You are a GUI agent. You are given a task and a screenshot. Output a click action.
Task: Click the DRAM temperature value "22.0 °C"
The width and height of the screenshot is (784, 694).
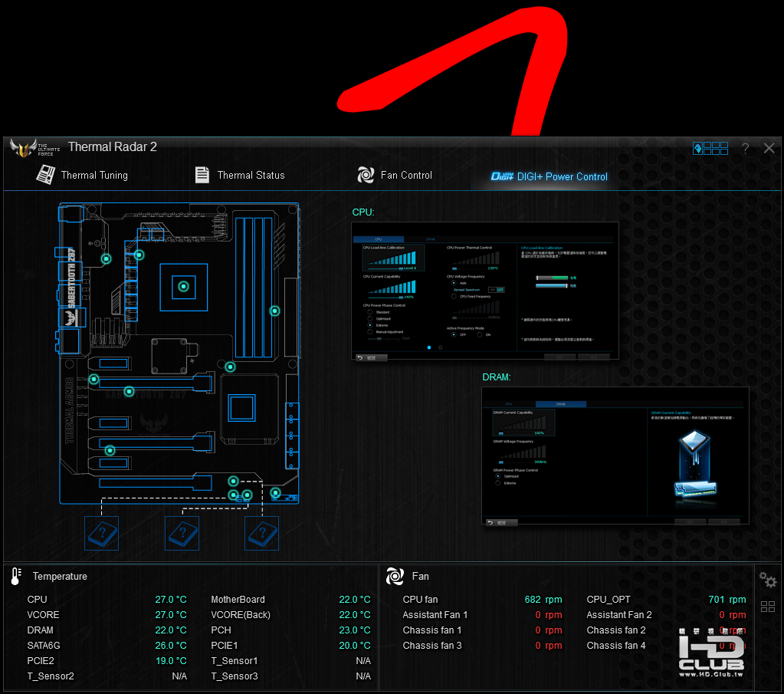pyautogui.click(x=171, y=630)
